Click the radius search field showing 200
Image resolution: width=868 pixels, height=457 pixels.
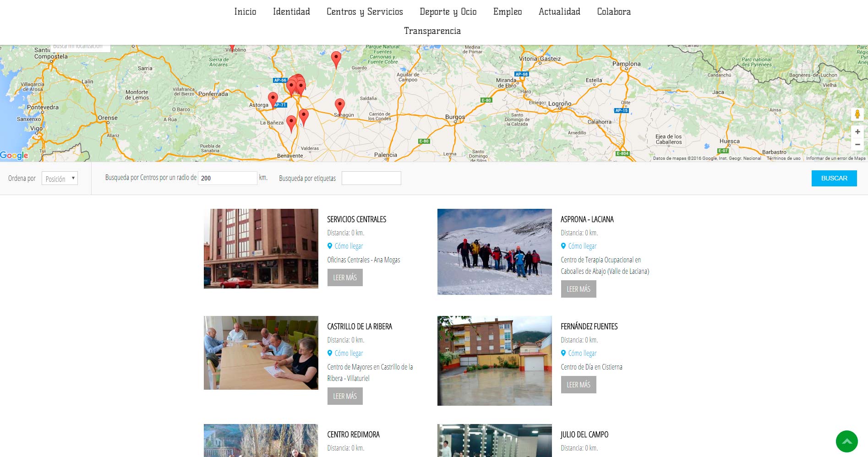point(228,178)
